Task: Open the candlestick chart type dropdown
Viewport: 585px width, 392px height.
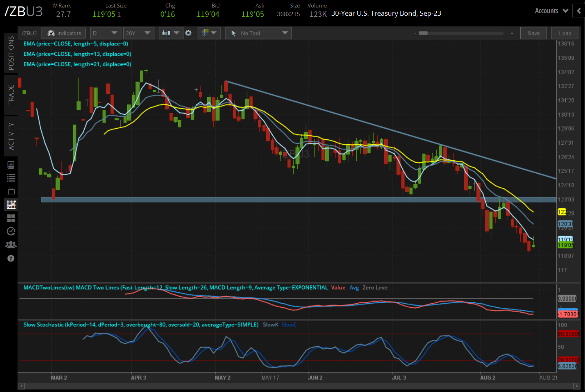Action: (x=171, y=33)
